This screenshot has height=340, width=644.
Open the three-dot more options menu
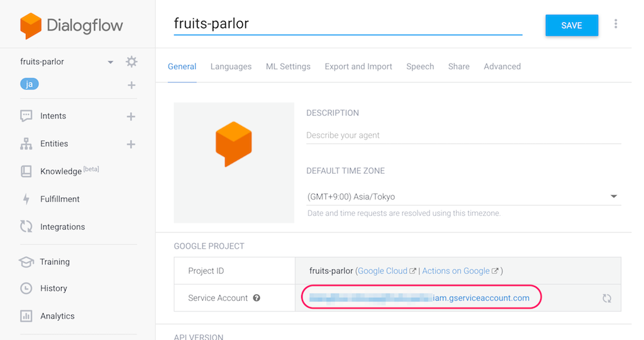pos(615,24)
